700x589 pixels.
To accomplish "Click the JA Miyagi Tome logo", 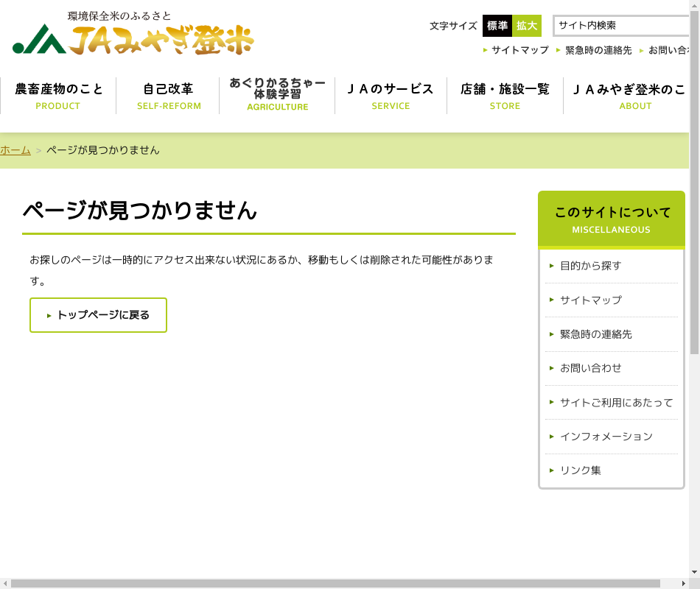I will pos(133,35).
